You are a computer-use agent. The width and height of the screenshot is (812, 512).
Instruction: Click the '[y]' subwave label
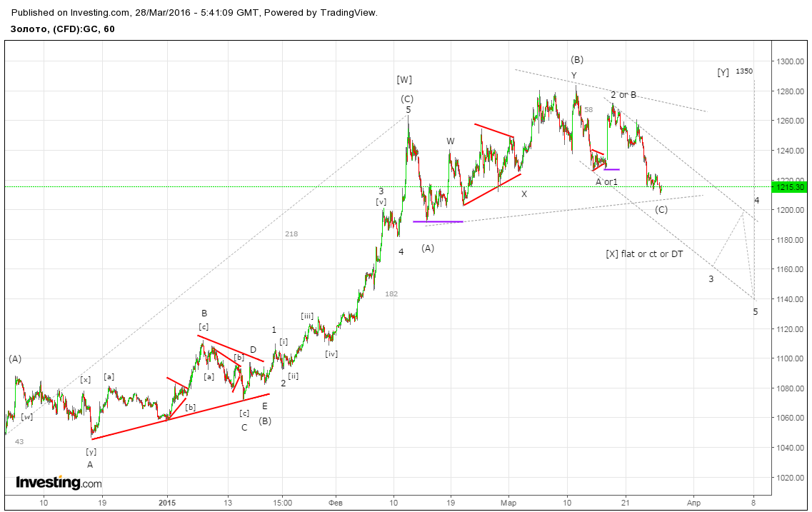pyautogui.click(x=91, y=451)
